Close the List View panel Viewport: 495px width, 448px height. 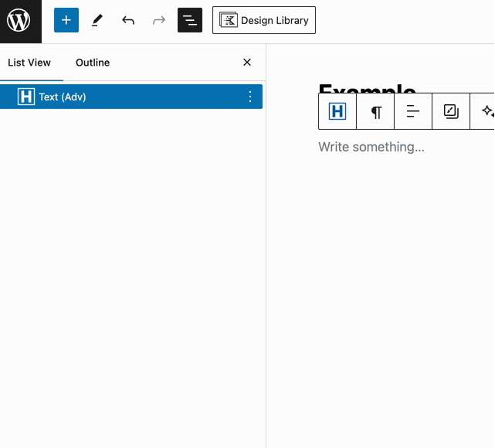(x=247, y=63)
